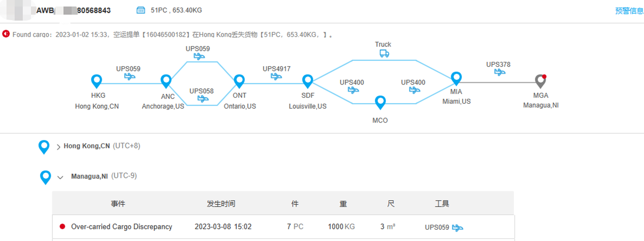This screenshot has height=241, width=644.
Task: Click the 发生时间 column header
Action: click(x=221, y=204)
